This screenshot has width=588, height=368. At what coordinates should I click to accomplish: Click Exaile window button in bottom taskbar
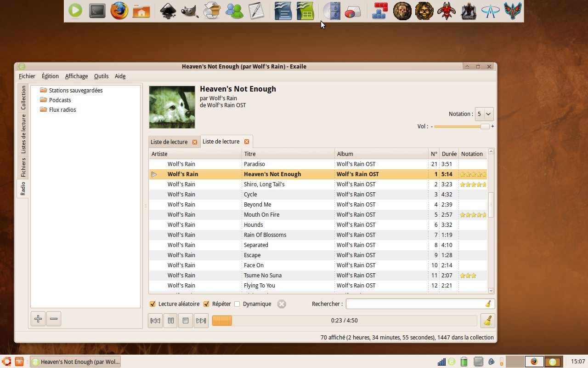[x=75, y=362]
